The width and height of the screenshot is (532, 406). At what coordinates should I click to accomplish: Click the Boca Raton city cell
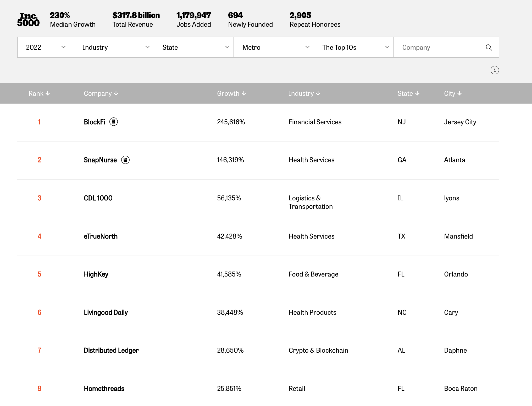point(461,388)
